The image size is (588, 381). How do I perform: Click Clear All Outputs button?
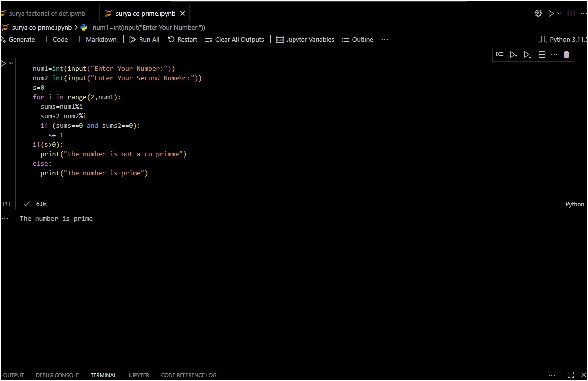tap(234, 39)
